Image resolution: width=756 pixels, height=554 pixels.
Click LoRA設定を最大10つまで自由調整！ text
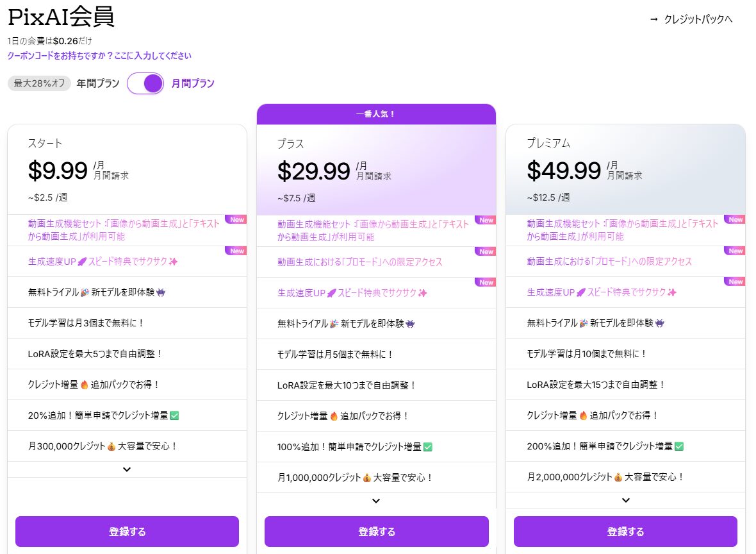coord(347,385)
